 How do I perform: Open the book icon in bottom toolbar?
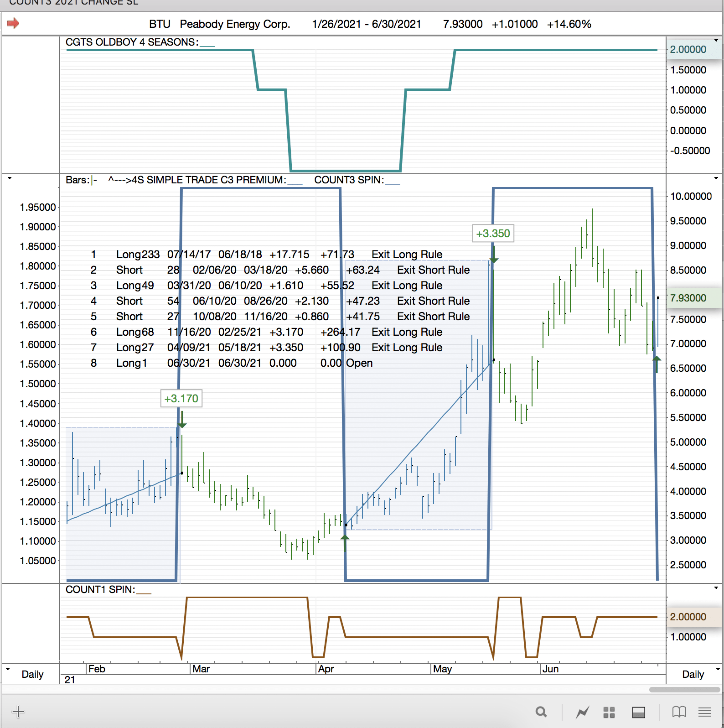[x=679, y=712]
